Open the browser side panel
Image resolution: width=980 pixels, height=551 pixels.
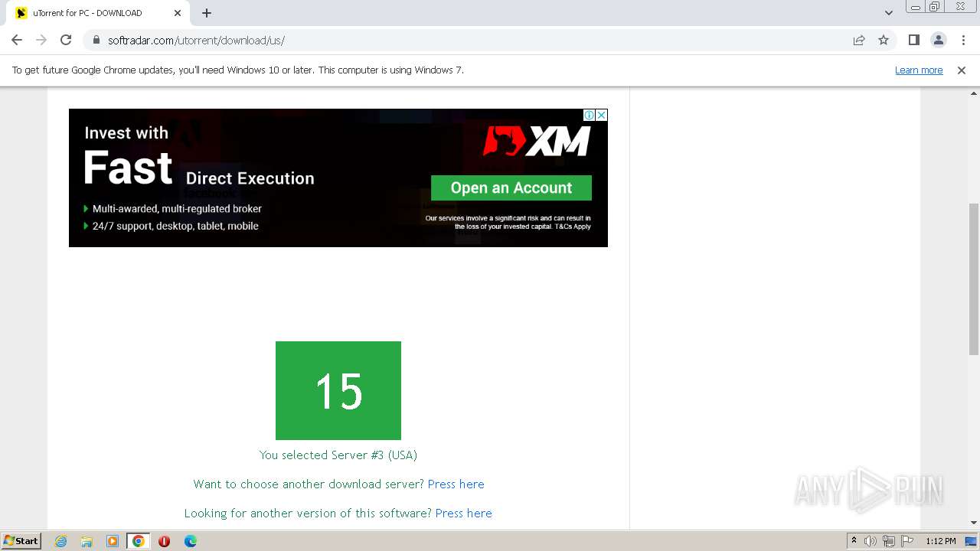[x=913, y=40]
